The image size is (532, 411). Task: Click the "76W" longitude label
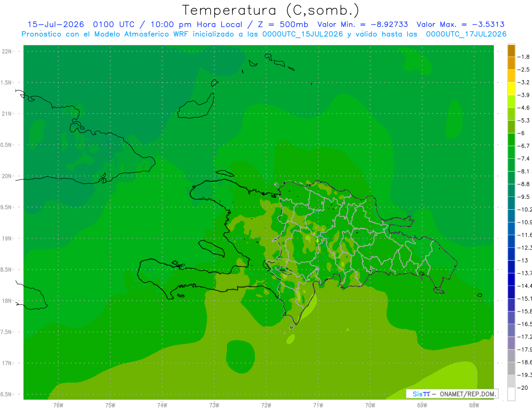click(58, 405)
